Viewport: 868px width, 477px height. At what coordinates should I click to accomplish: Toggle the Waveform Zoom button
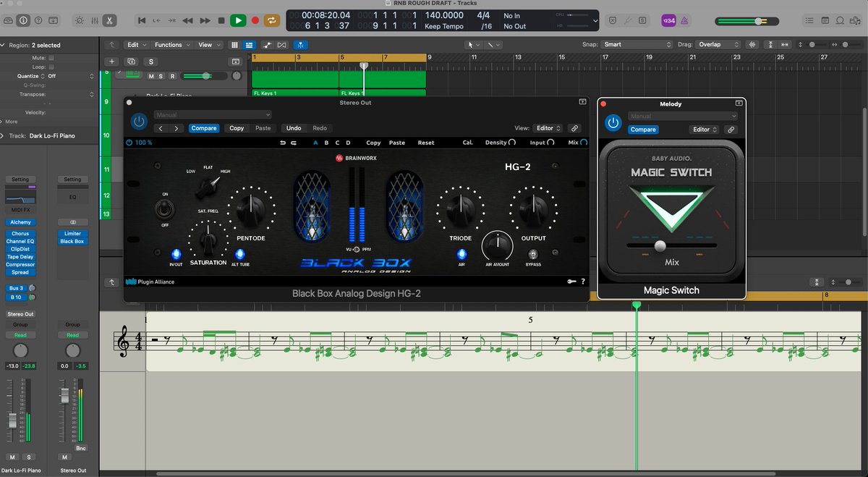754,44
